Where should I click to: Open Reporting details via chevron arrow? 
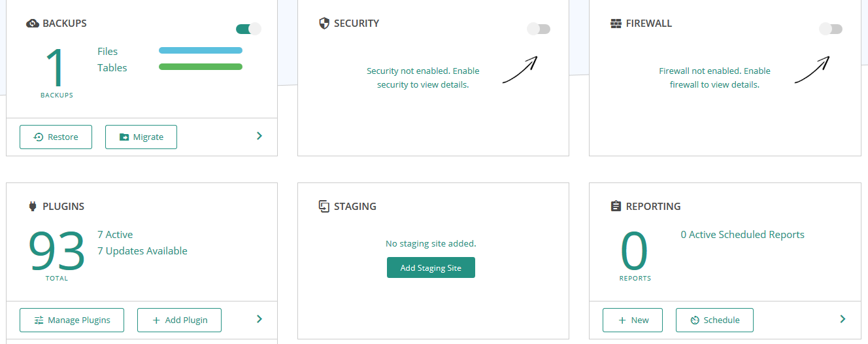point(843,319)
